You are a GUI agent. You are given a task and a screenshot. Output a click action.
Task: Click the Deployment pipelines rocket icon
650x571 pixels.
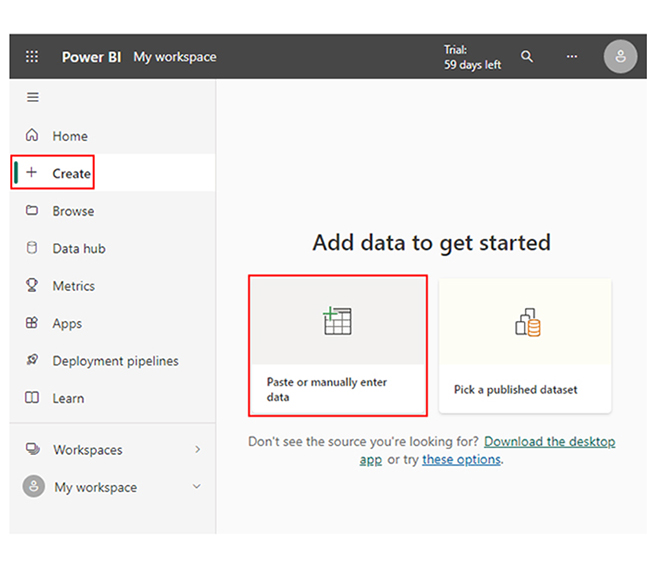tap(32, 360)
